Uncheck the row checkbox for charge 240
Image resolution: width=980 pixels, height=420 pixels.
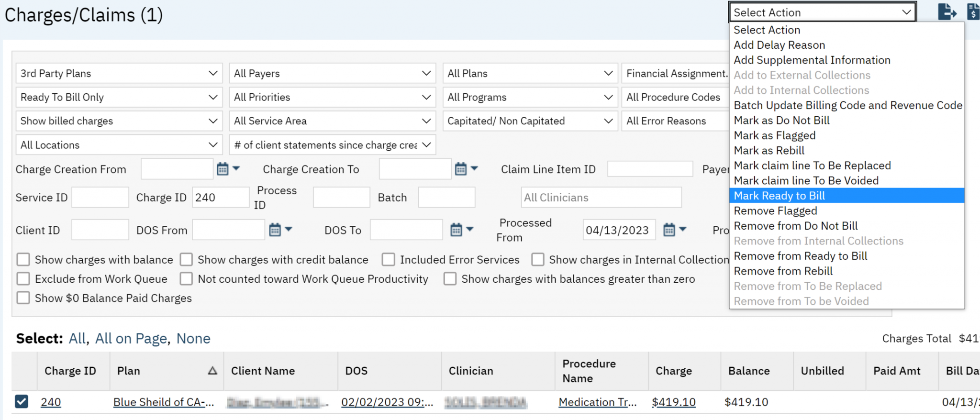[x=22, y=401]
